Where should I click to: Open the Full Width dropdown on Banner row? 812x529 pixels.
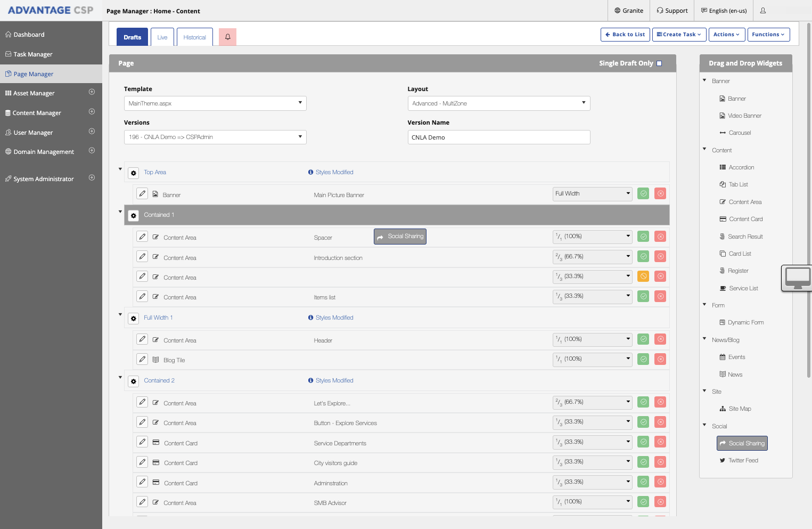tap(593, 194)
